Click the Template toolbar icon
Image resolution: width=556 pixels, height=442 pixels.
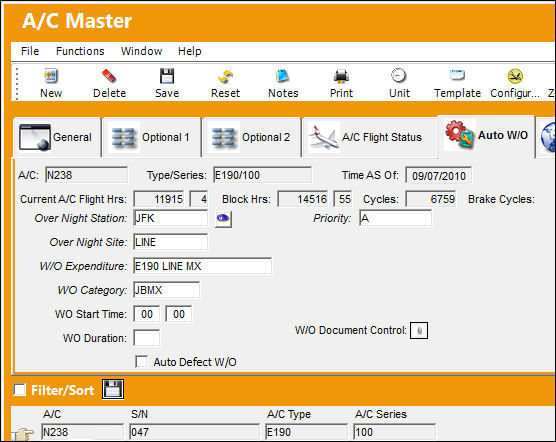[x=457, y=75]
